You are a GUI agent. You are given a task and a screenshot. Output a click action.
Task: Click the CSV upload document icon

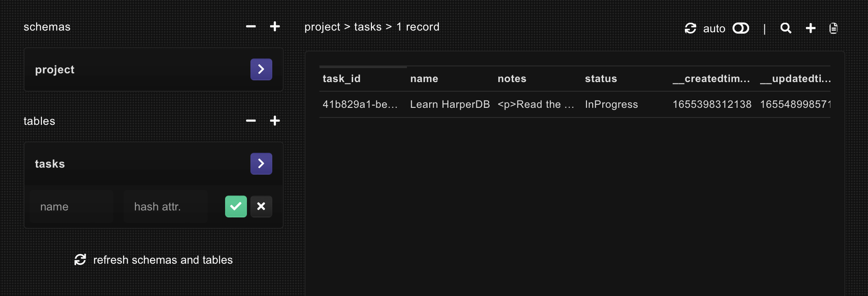tap(833, 28)
